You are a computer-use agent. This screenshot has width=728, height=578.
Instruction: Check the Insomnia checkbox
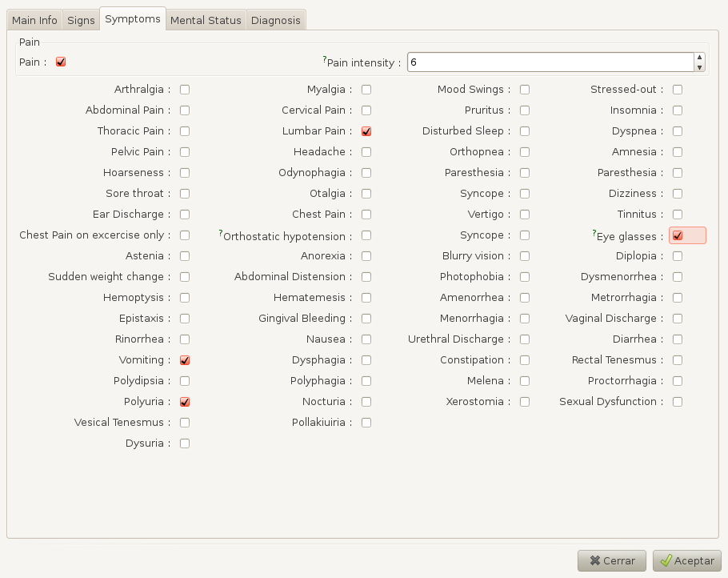(678, 110)
